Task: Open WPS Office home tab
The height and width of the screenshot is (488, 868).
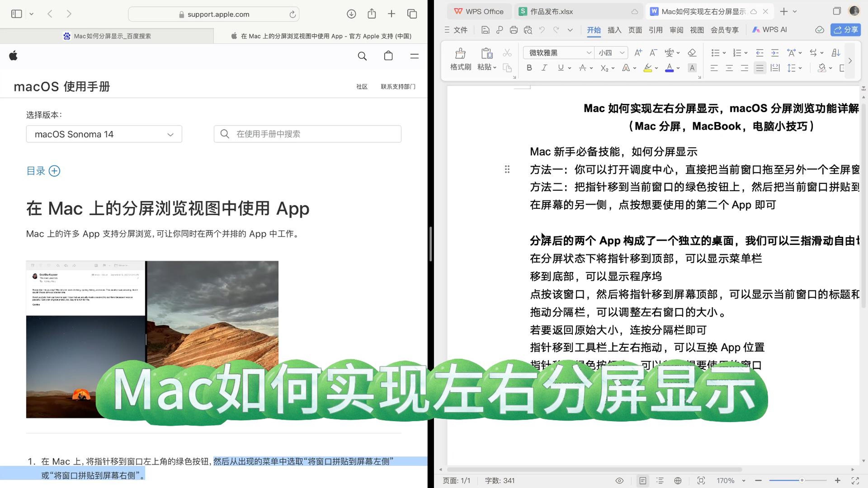Action: point(479,12)
